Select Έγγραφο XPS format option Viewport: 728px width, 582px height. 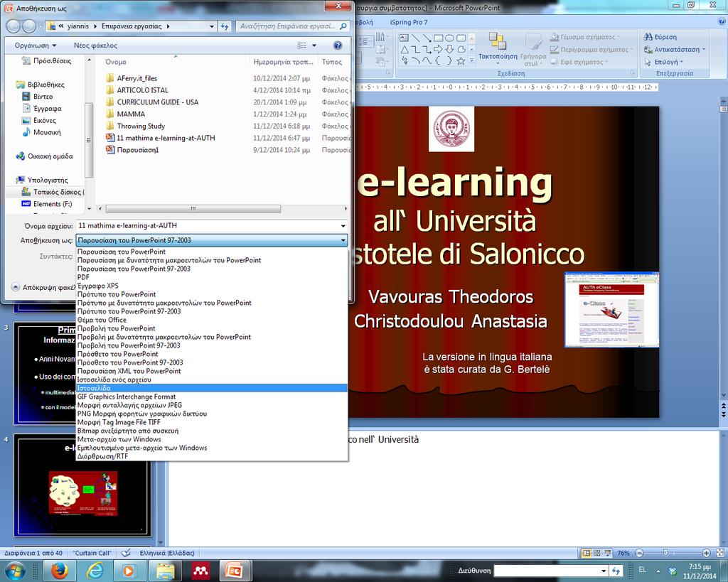click(212, 286)
